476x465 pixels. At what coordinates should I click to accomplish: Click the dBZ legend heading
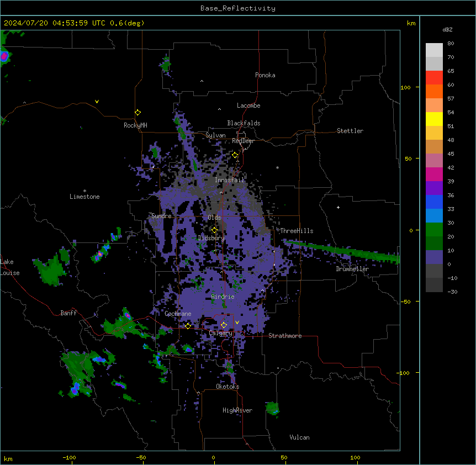click(447, 29)
